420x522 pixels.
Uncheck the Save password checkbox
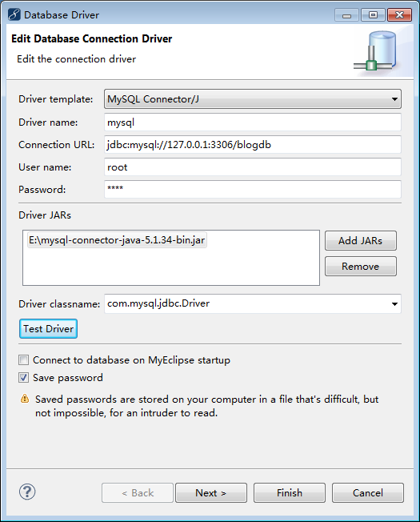24,378
